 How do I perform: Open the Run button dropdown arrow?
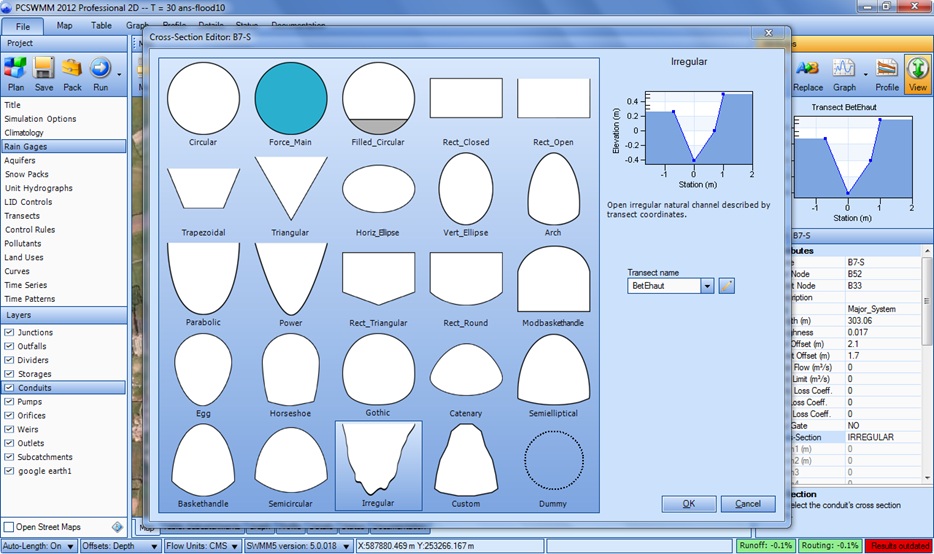119,75
